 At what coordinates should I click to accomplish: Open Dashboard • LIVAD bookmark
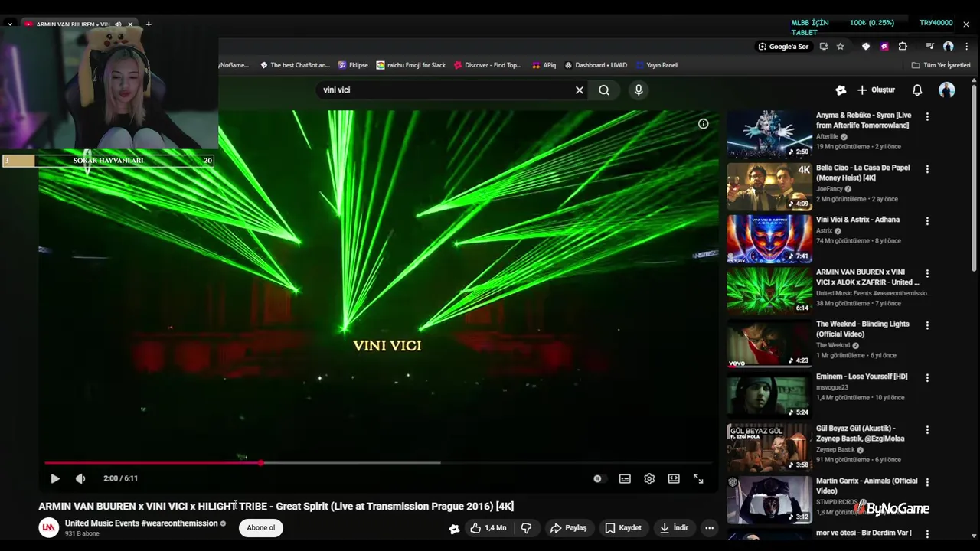pyautogui.click(x=596, y=66)
